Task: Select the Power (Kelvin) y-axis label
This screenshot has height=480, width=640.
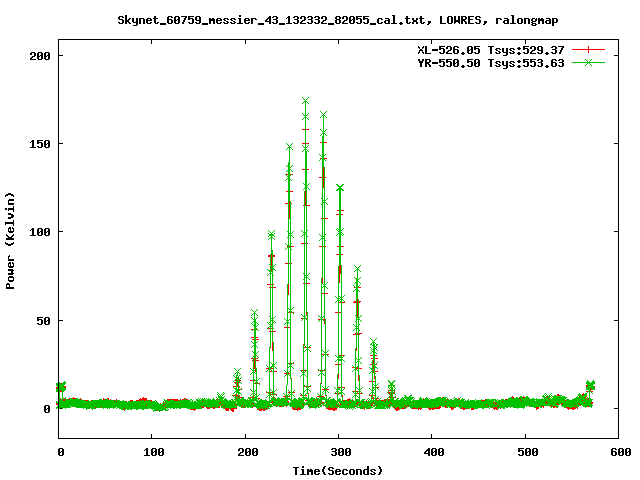Action: [10, 241]
